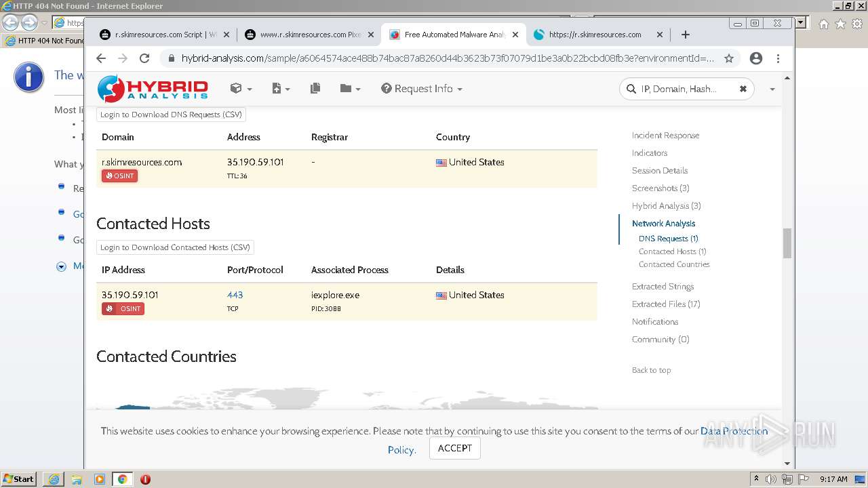868x488 pixels.
Task: Accept the cookies notice
Action: (455, 448)
